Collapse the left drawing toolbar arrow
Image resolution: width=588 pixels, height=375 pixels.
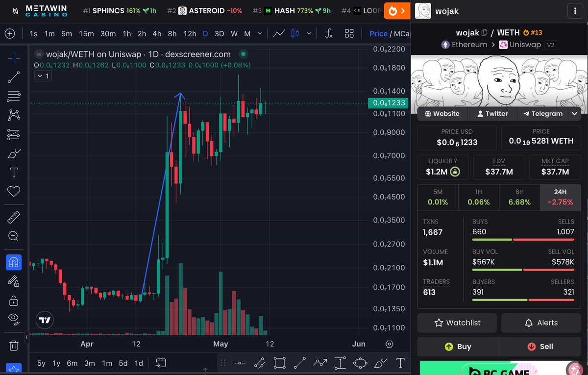tap(26, 338)
